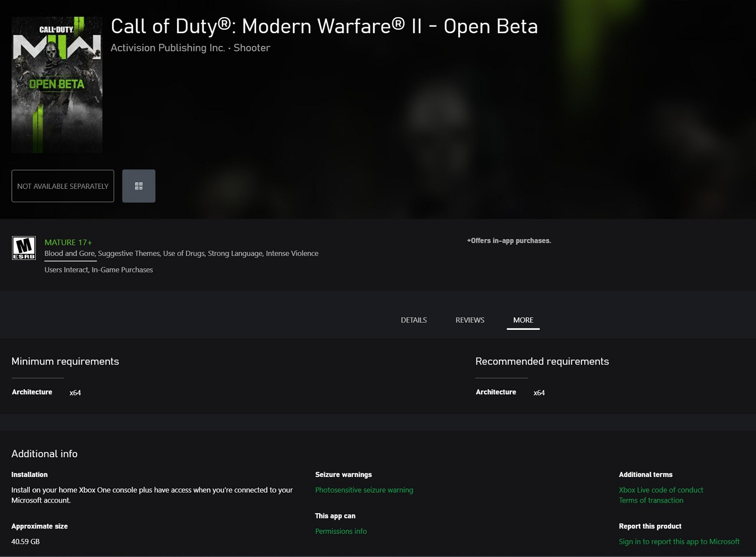
Task: View the Permissions info link
Action: pos(341,531)
